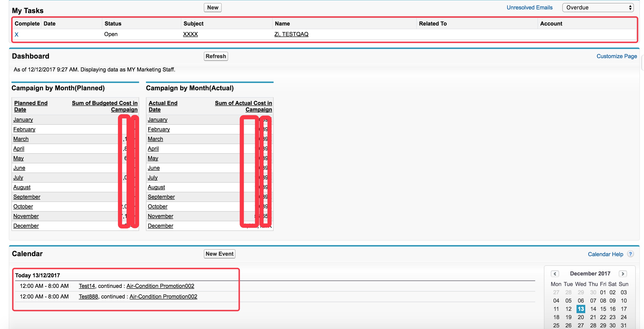Open the Customize Page link
This screenshot has width=644, height=329.
tap(616, 56)
